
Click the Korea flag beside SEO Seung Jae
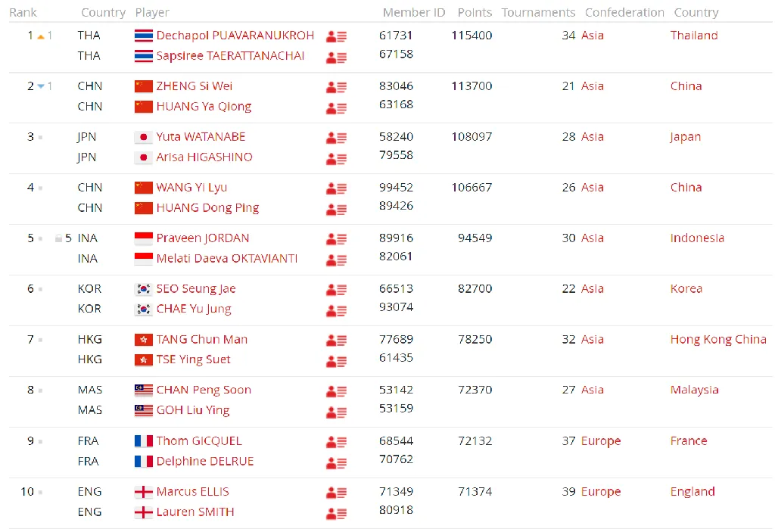pyautogui.click(x=143, y=289)
